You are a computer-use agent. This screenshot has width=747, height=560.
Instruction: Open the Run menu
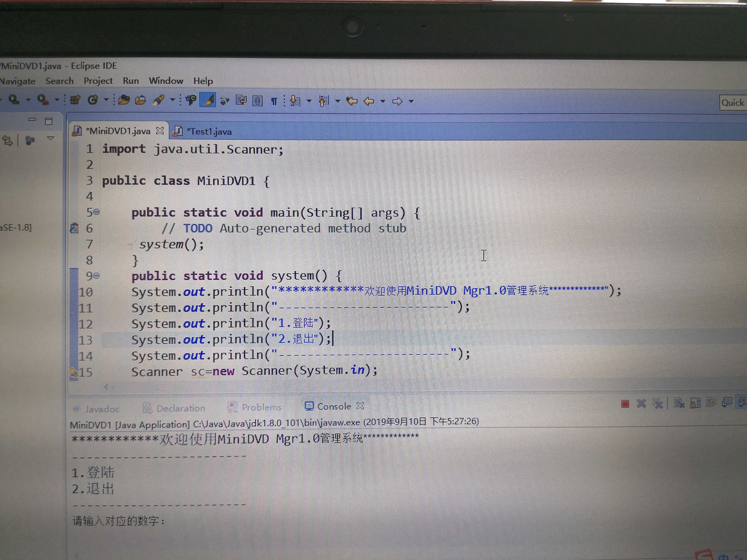coord(131,81)
